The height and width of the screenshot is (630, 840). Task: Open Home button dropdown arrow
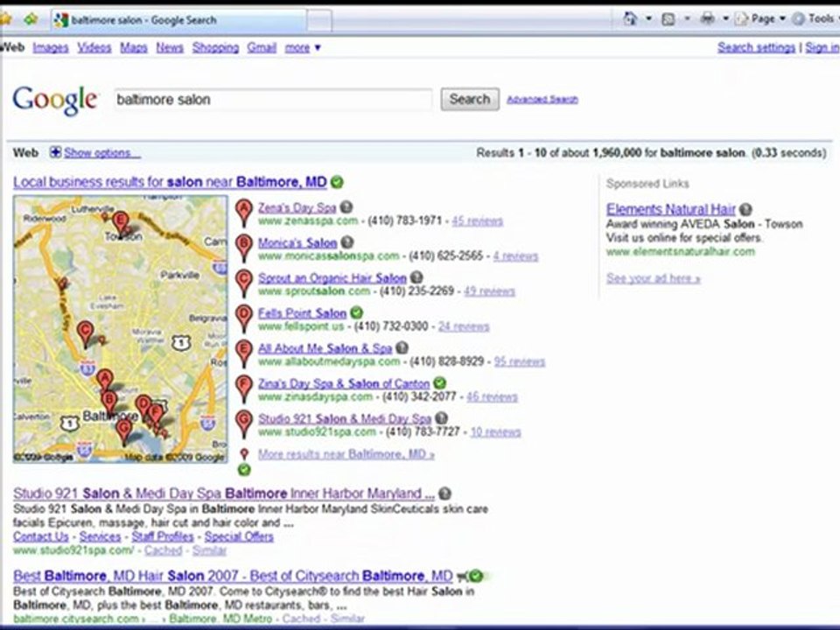(x=648, y=18)
